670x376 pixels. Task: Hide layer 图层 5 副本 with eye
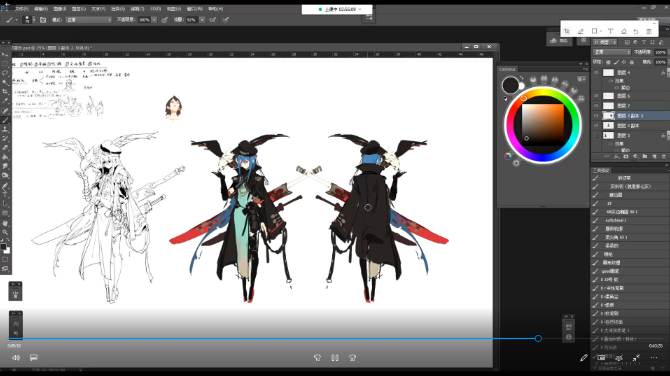coord(596,125)
